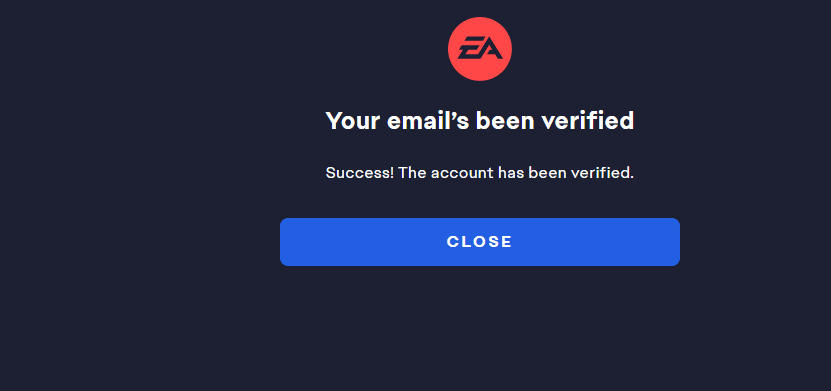
Task: Click the circular Electronic Arts icon
Action: point(480,49)
